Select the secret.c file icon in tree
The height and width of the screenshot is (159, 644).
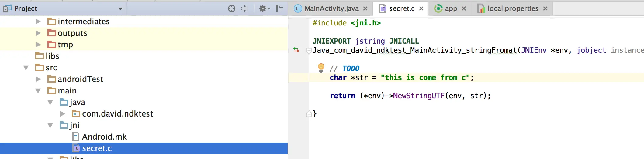point(76,148)
